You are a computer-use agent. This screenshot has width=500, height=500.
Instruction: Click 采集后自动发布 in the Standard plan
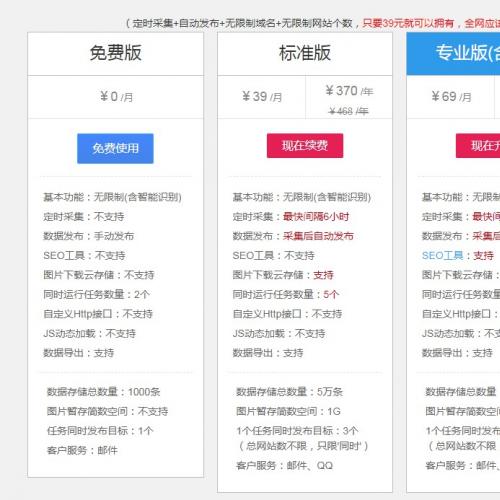318,236
